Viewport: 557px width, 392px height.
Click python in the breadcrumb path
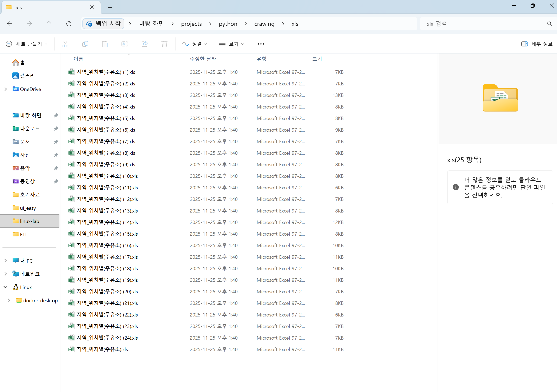[x=228, y=24]
